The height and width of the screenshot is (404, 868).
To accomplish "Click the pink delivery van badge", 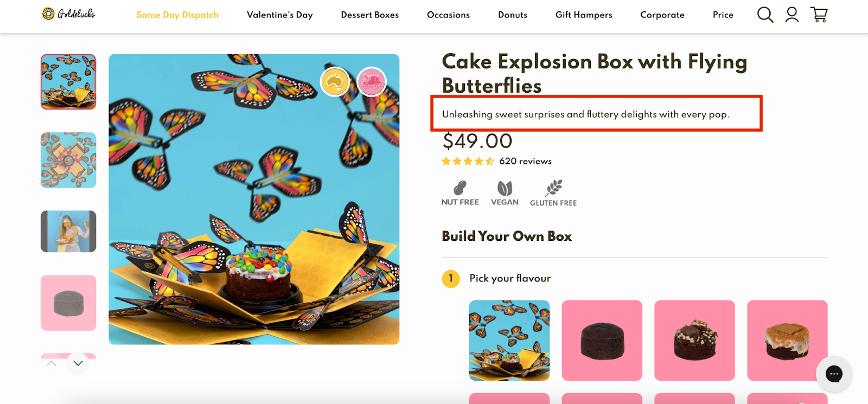I will coord(372,82).
